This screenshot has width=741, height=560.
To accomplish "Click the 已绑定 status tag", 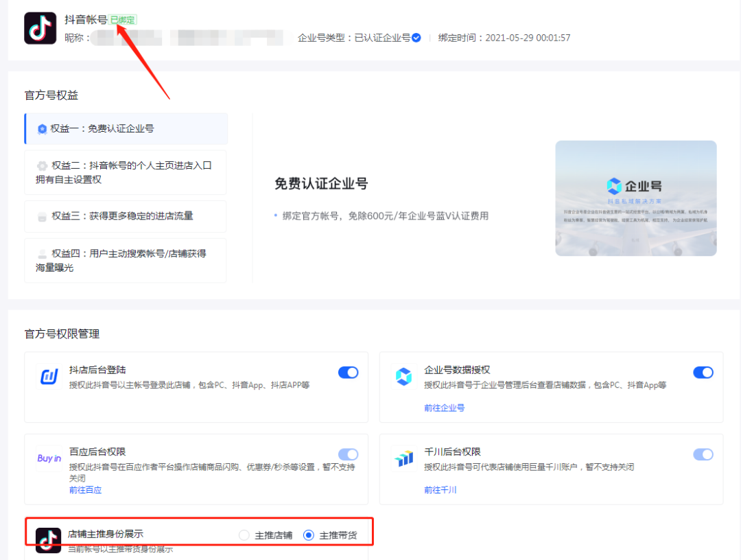I will coord(123,20).
